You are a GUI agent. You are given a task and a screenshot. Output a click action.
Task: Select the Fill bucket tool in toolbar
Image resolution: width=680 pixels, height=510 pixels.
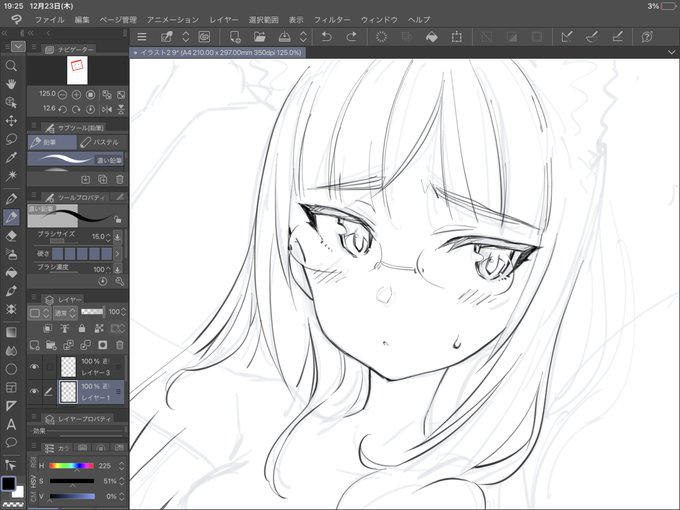coord(11,272)
